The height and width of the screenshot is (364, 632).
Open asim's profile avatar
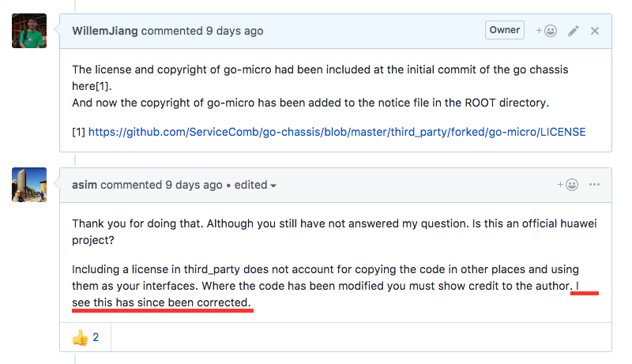click(x=29, y=185)
